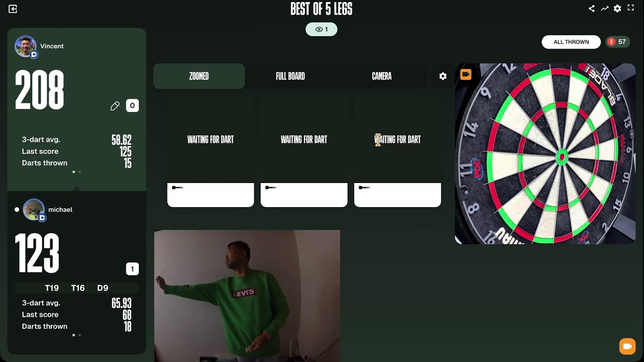Viewport: 644px width, 362px height.
Task: Switch to the Full Board tab
Action: point(290,76)
